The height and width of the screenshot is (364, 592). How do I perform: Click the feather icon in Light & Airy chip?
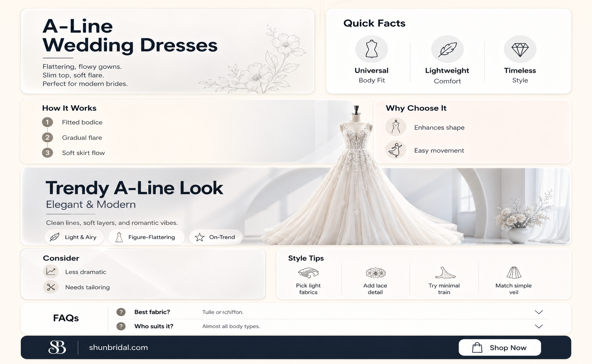coord(54,237)
